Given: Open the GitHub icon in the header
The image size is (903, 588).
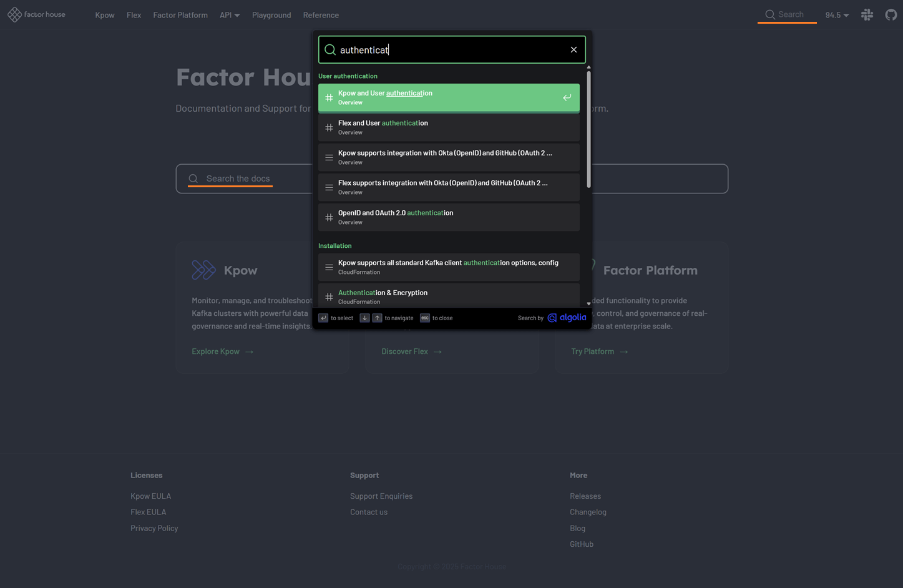Looking at the screenshot, I should pyautogui.click(x=891, y=15).
